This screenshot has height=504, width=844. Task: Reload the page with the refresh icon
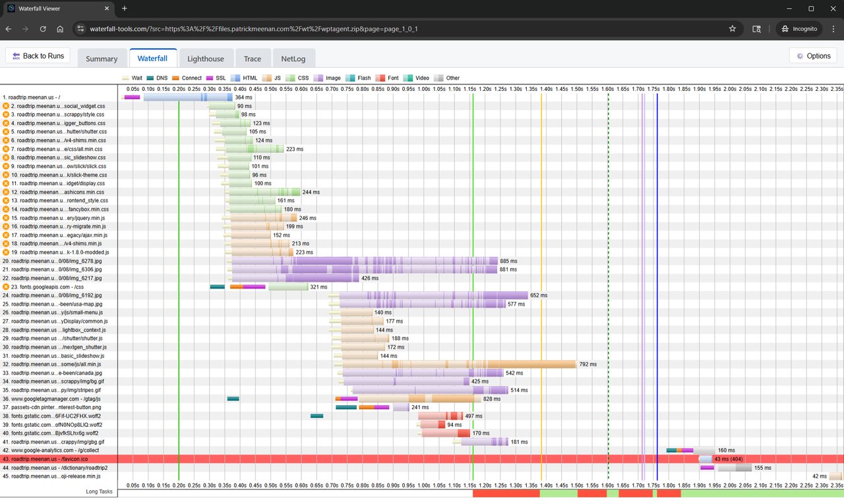(43, 29)
